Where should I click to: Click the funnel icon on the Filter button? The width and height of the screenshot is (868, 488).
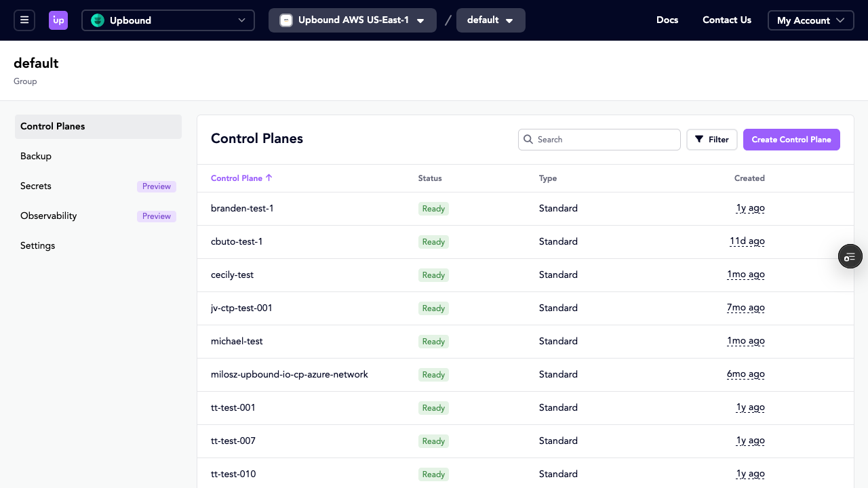(x=699, y=139)
